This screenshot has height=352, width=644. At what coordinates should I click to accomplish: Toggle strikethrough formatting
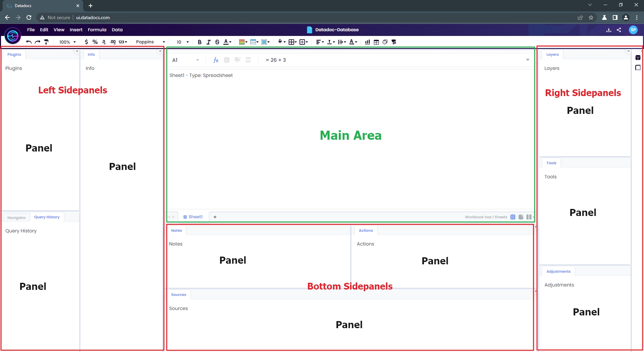(217, 42)
